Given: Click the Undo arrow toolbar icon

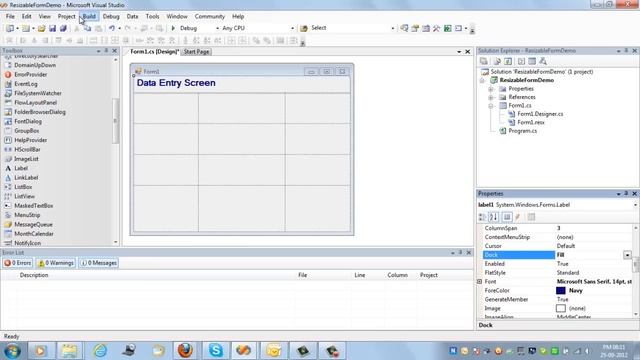Looking at the screenshot, I should (111, 29).
